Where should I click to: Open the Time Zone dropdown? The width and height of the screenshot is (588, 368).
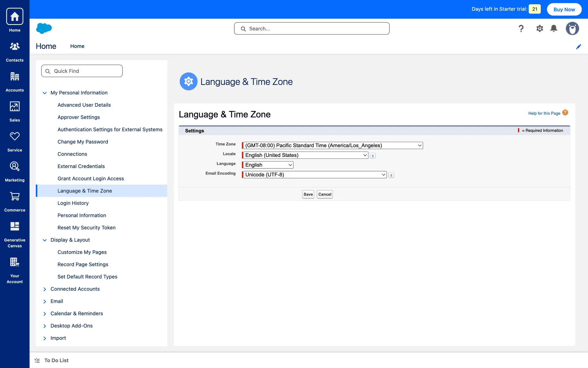pyautogui.click(x=333, y=145)
